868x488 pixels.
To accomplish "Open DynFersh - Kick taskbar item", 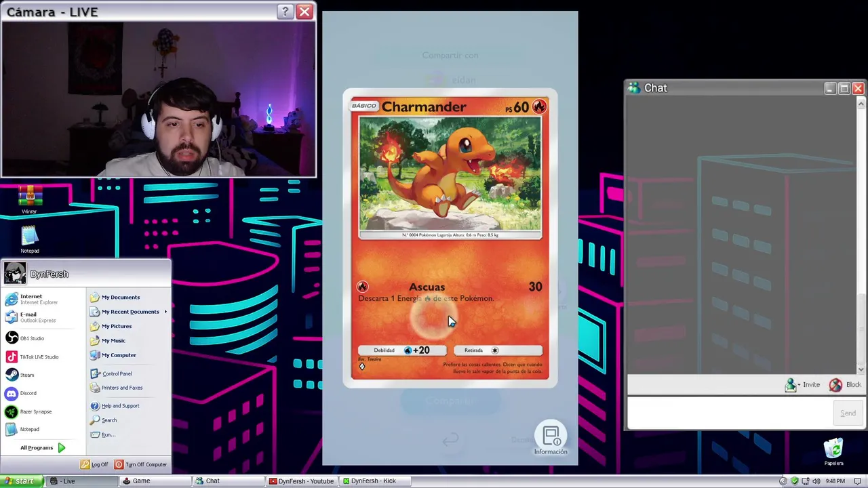I will [374, 481].
